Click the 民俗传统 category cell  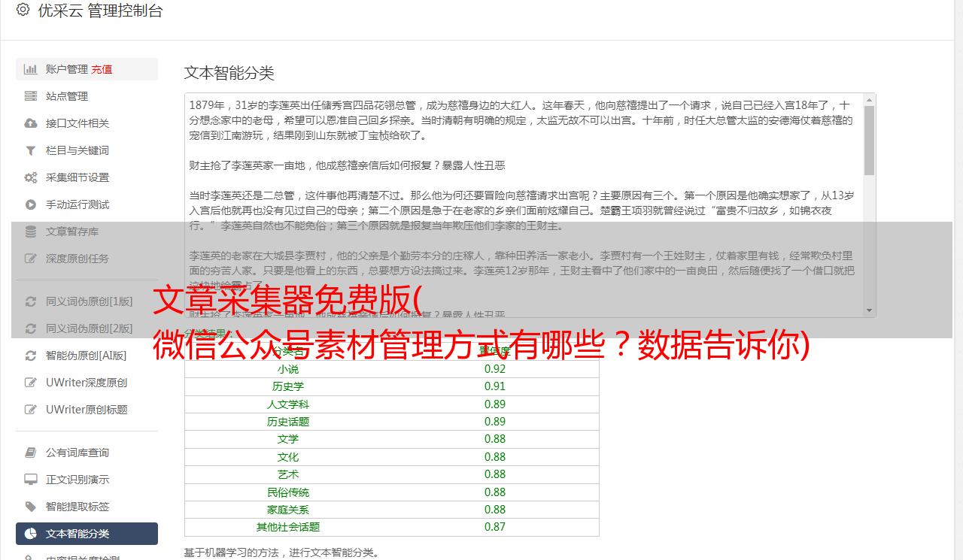click(288, 492)
